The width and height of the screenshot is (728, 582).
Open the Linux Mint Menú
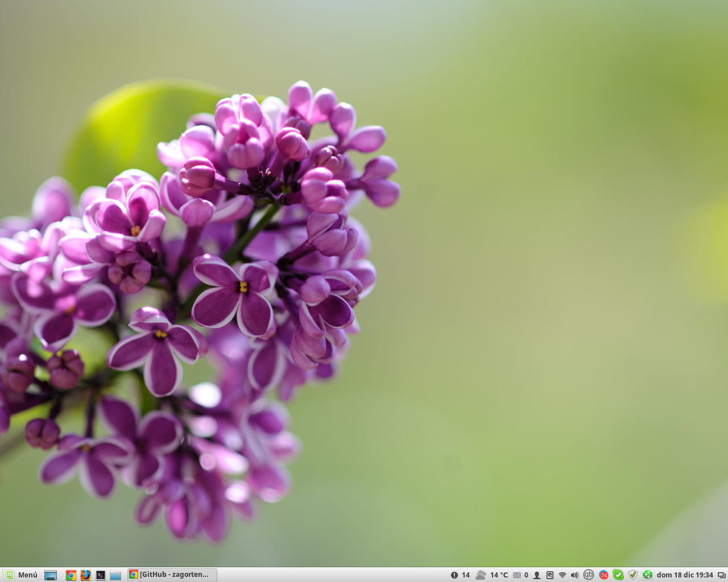[x=20, y=575]
